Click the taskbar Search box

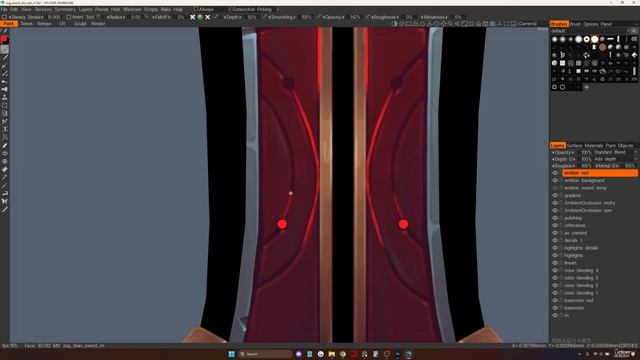click(x=265, y=354)
